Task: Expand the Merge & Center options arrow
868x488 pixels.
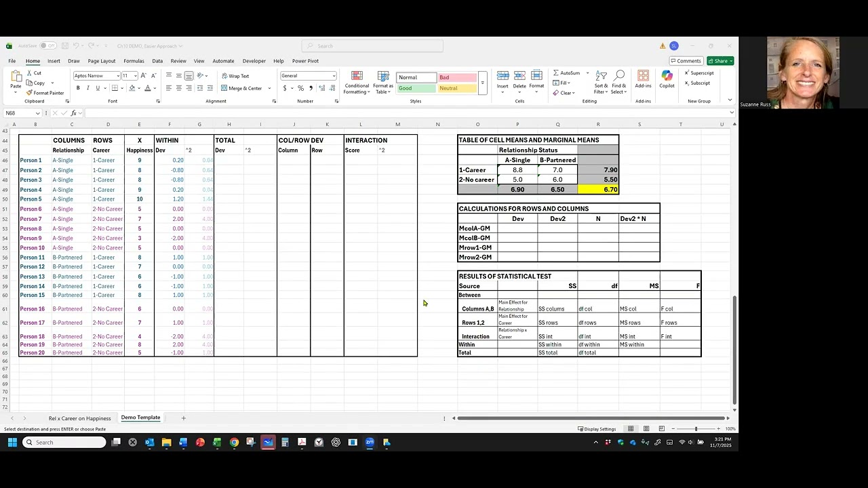Action: (x=269, y=88)
